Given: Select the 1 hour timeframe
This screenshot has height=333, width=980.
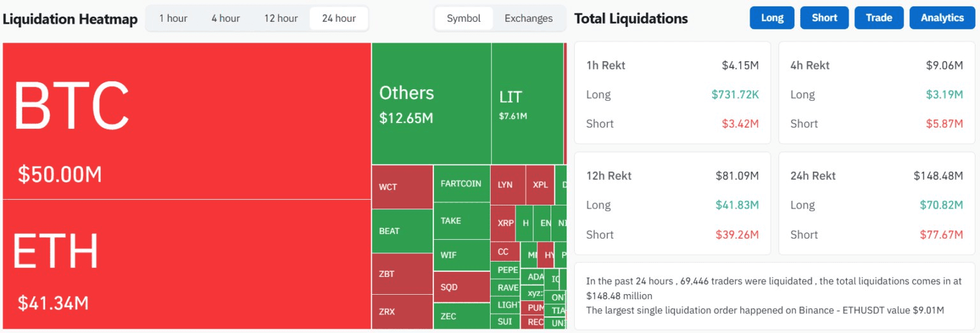Looking at the screenshot, I should (x=173, y=18).
